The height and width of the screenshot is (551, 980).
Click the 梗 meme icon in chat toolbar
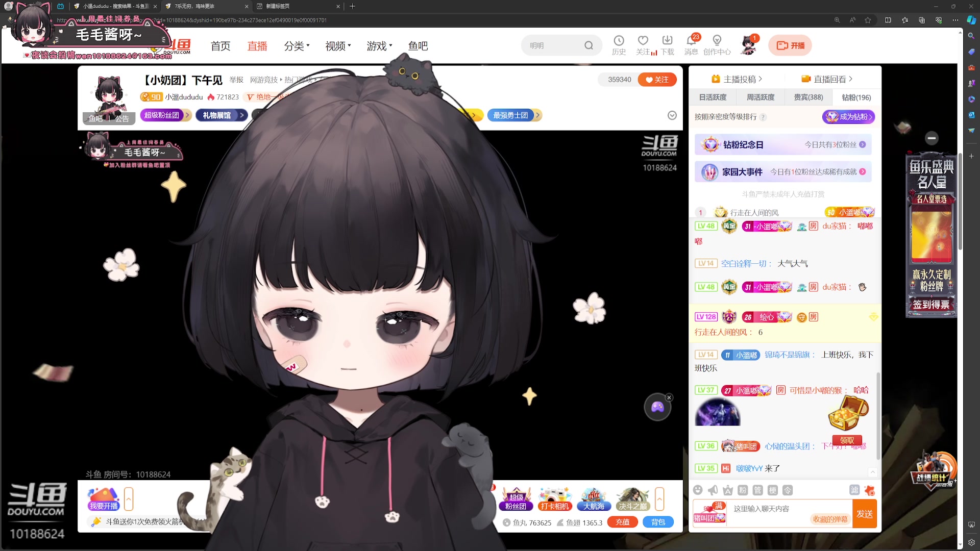(x=773, y=490)
